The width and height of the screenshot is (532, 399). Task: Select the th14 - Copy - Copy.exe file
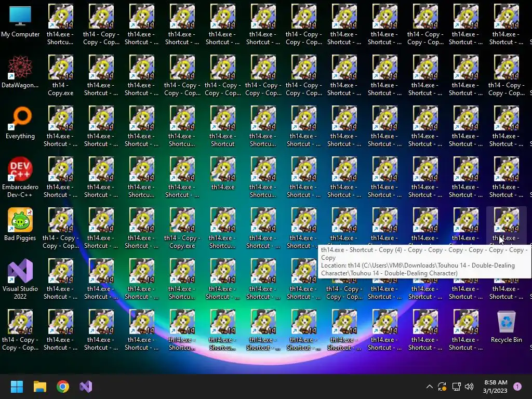pyautogui.click(x=182, y=229)
